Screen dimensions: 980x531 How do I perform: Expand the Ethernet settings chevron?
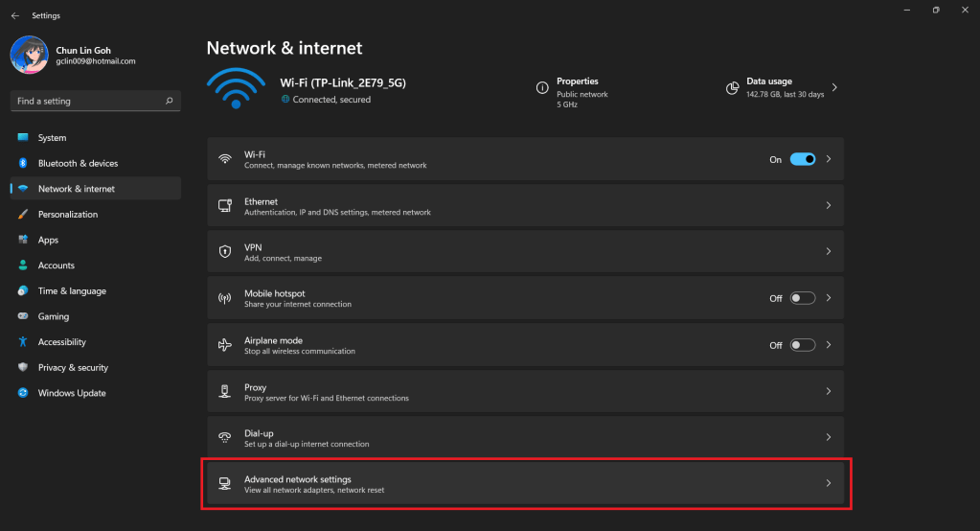tap(829, 206)
